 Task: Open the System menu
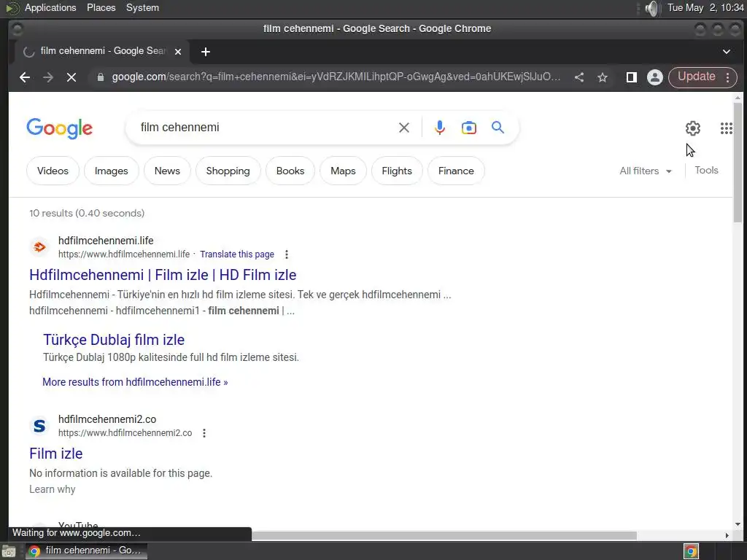point(142,7)
